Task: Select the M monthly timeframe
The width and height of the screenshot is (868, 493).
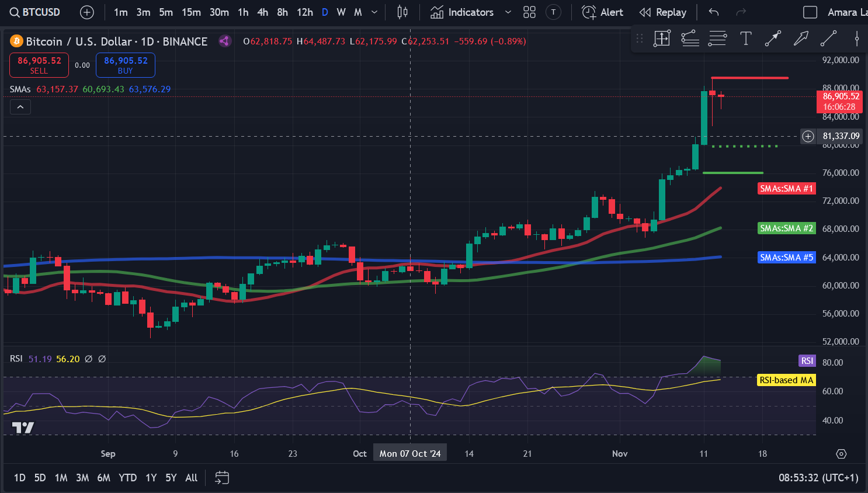Action: tap(358, 12)
